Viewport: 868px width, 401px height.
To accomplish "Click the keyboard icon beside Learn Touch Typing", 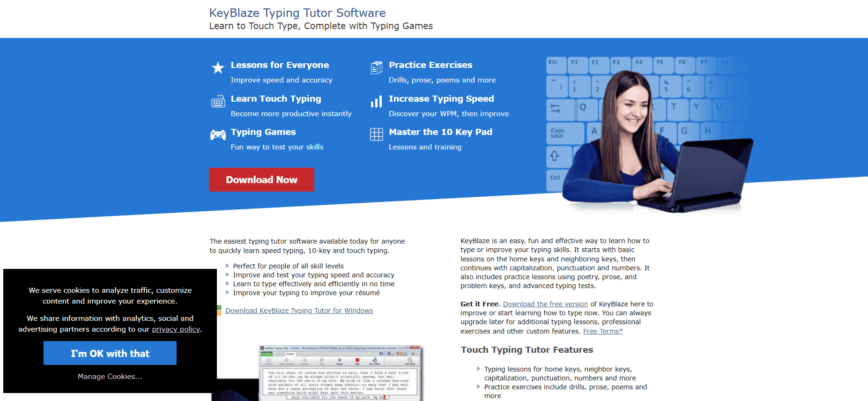I will pos(218,102).
